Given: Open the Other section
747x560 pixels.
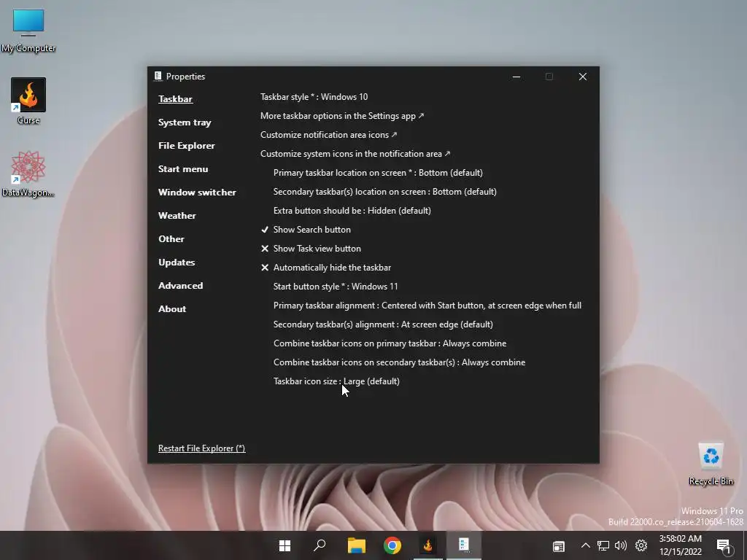Looking at the screenshot, I should pos(171,239).
